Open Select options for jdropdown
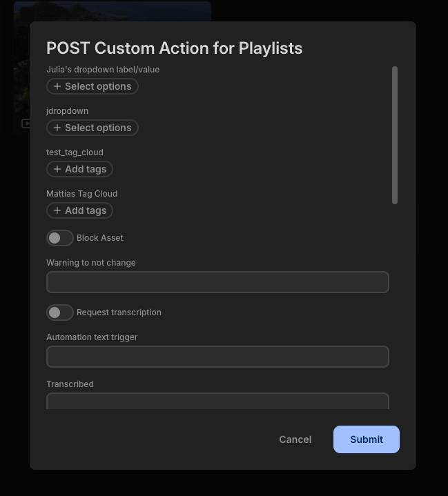The height and width of the screenshot is (496, 448). click(x=92, y=128)
